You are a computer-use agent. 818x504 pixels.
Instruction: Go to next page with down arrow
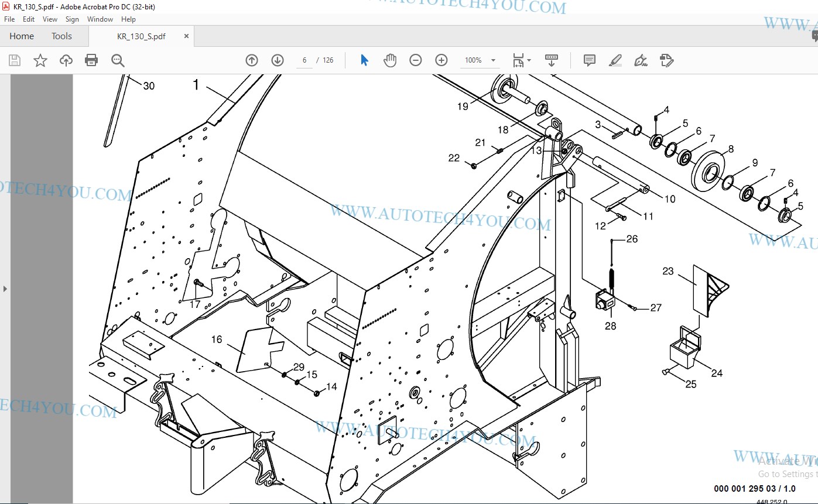(x=278, y=60)
